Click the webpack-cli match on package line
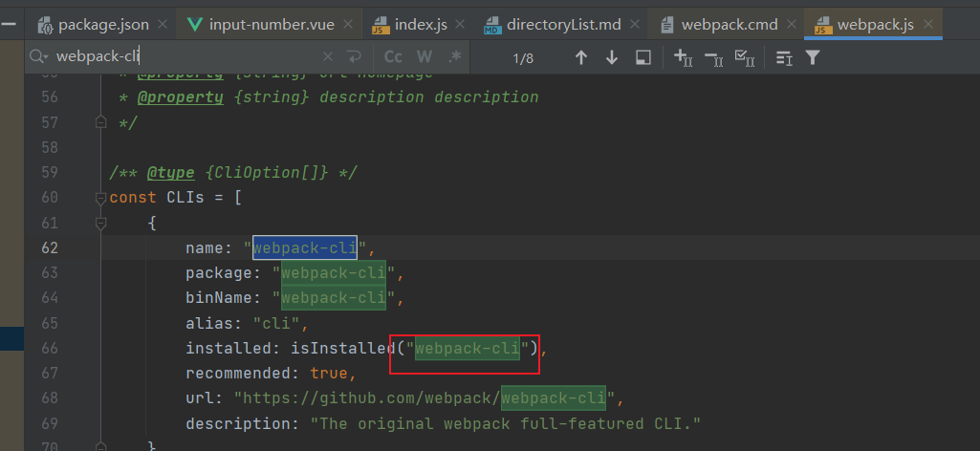Screen dimensions: 980x451 [333, 273]
